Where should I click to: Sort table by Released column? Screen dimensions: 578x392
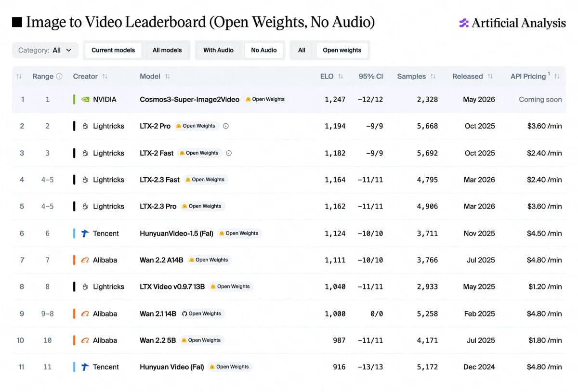490,77
